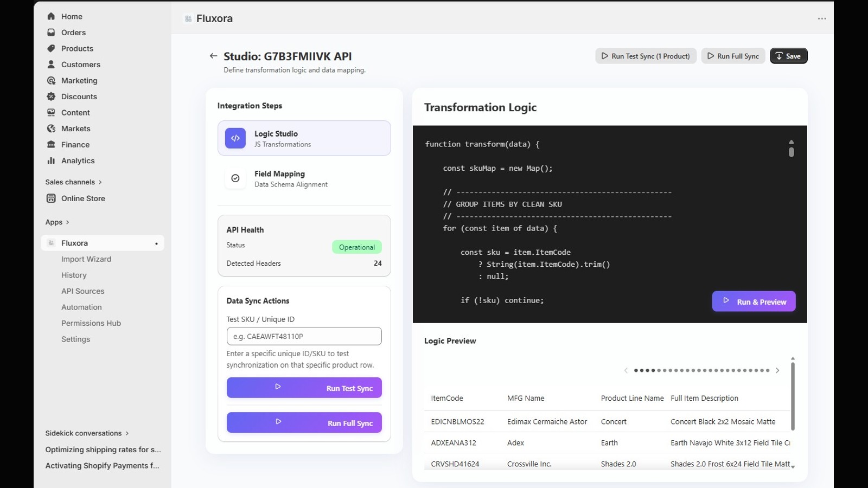Focus the Test SKU / Unique ID field
Image resolution: width=868 pixels, height=488 pixels.
(x=304, y=336)
